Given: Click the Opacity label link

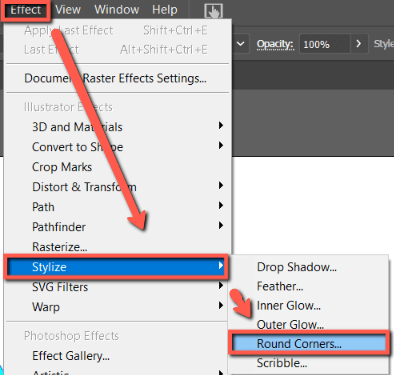Looking at the screenshot, I should (275, 44).
